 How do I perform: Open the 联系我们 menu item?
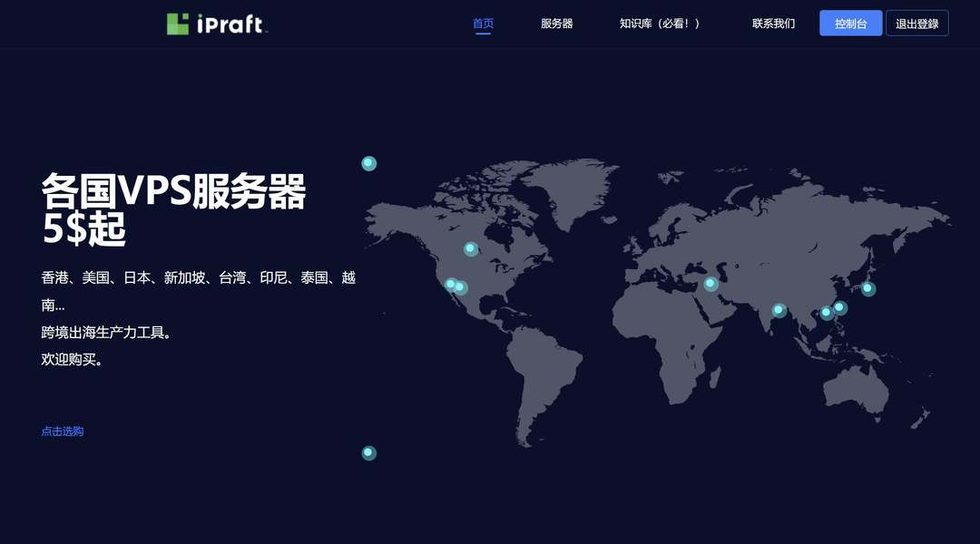coord(773,23)
